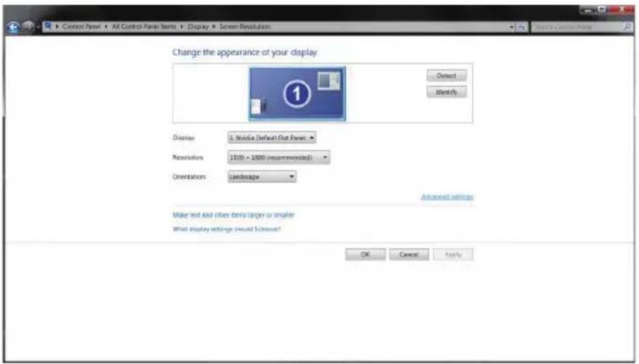Viewport: 639px width, 364px height.
Task: Open the recent pages arrow next to Forward
Action: [38, 27]
